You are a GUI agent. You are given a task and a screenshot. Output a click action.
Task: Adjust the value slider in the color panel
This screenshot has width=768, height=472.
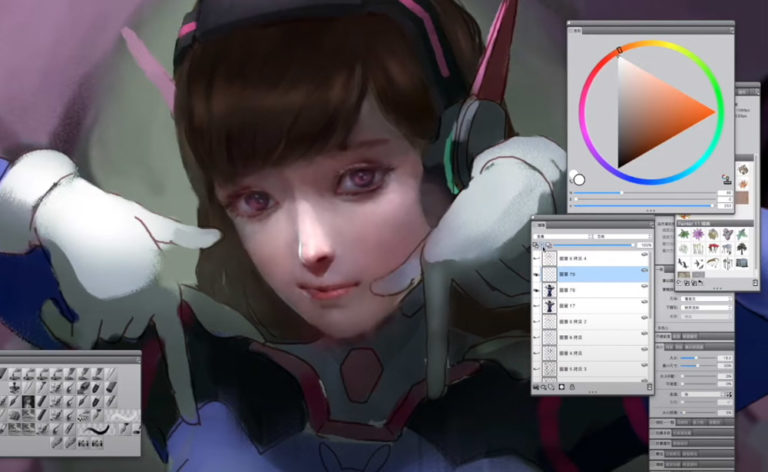645,206
